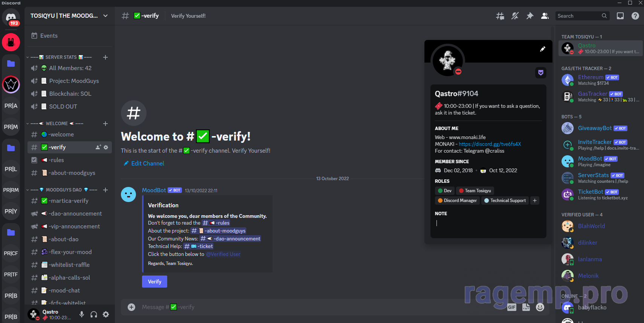The height and width of the screenshot is (323, 644).
Task: Open the sticker picker icon
Action: 526,307
